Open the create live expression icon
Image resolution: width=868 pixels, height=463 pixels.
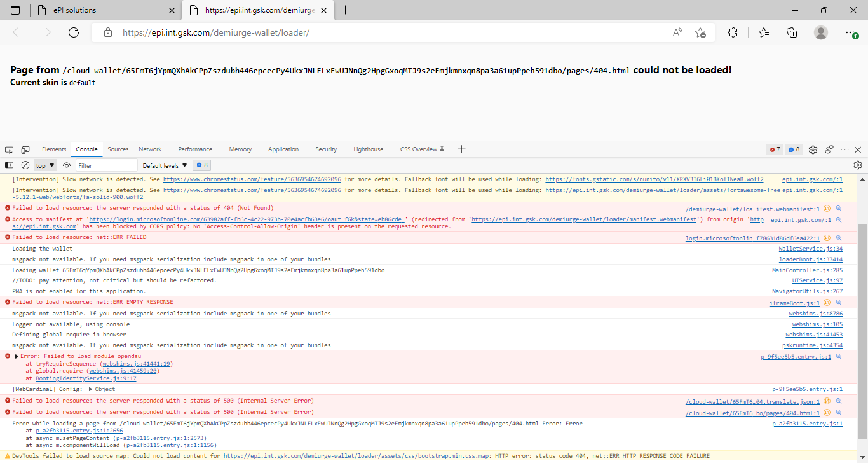tap(66, 165)
